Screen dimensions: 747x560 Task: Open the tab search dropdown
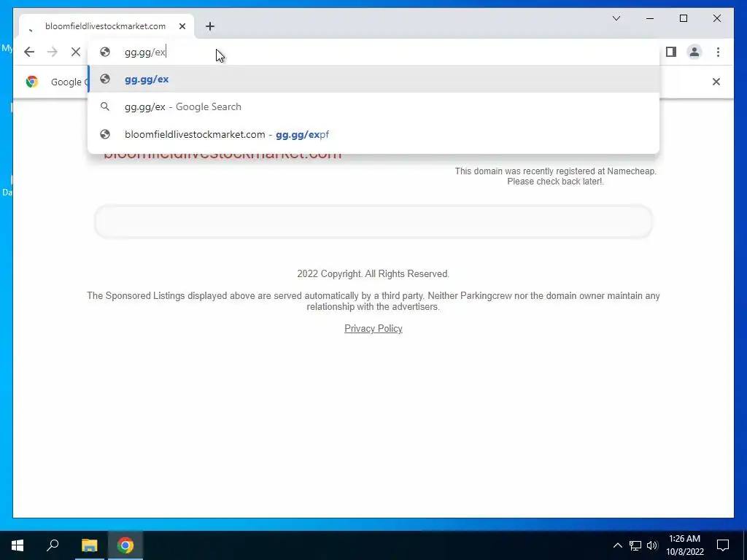(x=616, y=18)
